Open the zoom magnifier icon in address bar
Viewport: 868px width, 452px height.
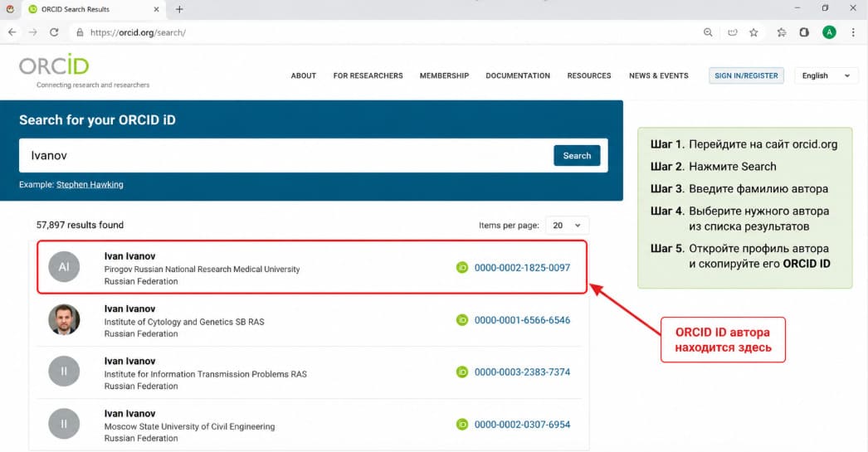click(708, 32)
